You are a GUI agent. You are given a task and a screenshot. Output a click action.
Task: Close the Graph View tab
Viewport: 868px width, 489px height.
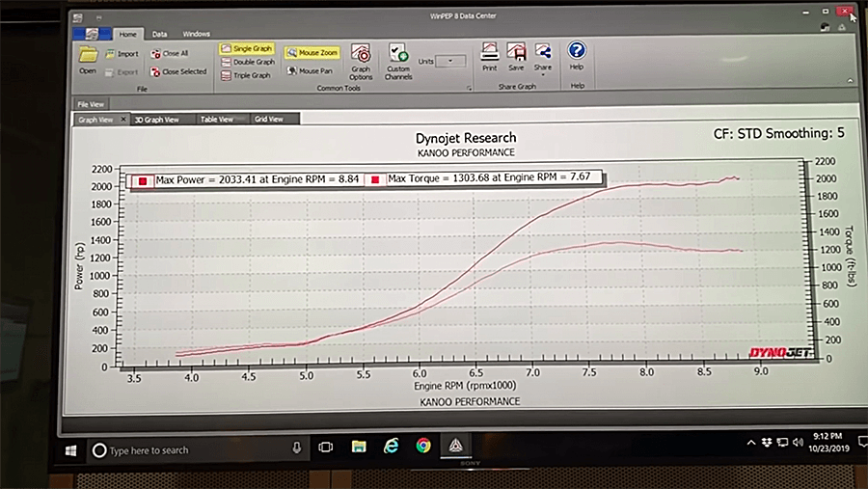pos(123,119)
